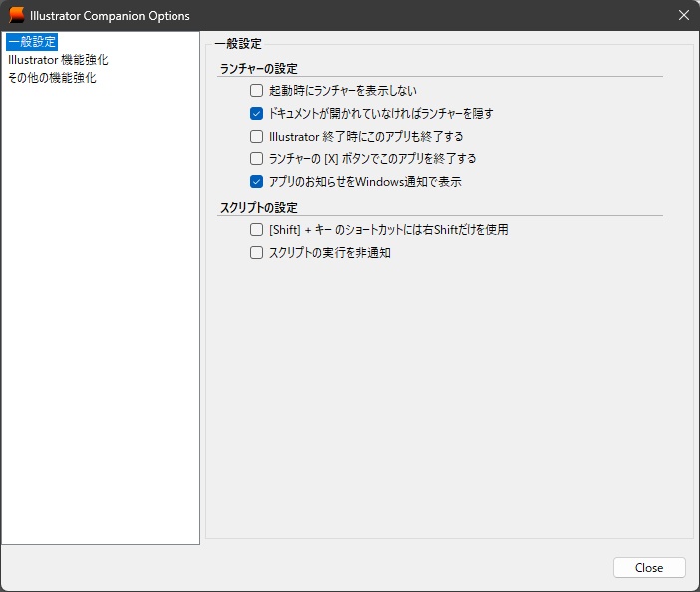Open the その他の機能強化 category
Image resolution: width=700 pixels, height=592 pixels.
tap(52, 78)
